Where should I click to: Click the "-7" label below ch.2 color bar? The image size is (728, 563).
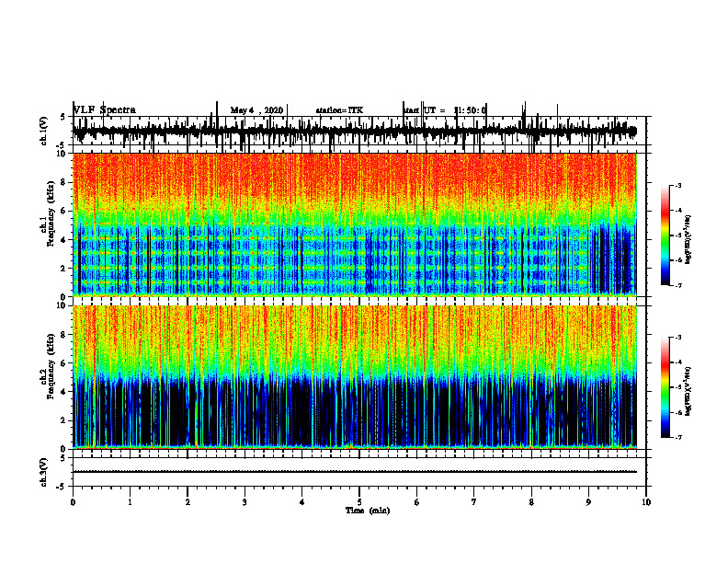tap(677, 437)
